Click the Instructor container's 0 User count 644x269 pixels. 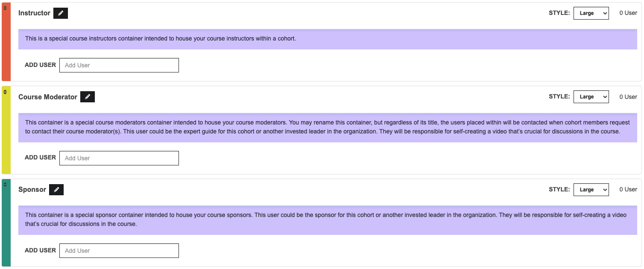[x=628, y=13]
